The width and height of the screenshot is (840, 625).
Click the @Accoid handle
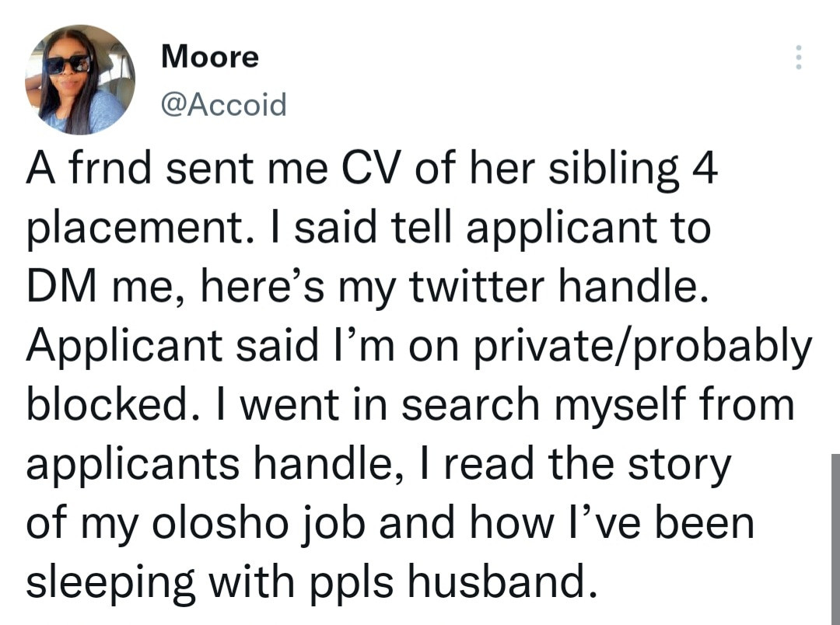click(x=223, y=103)
